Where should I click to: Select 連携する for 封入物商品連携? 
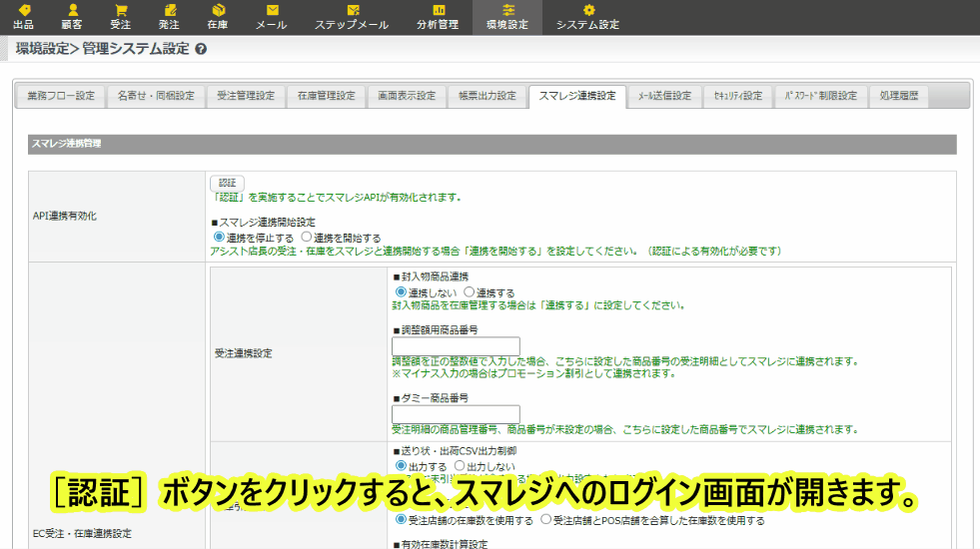tap(469, 292)
